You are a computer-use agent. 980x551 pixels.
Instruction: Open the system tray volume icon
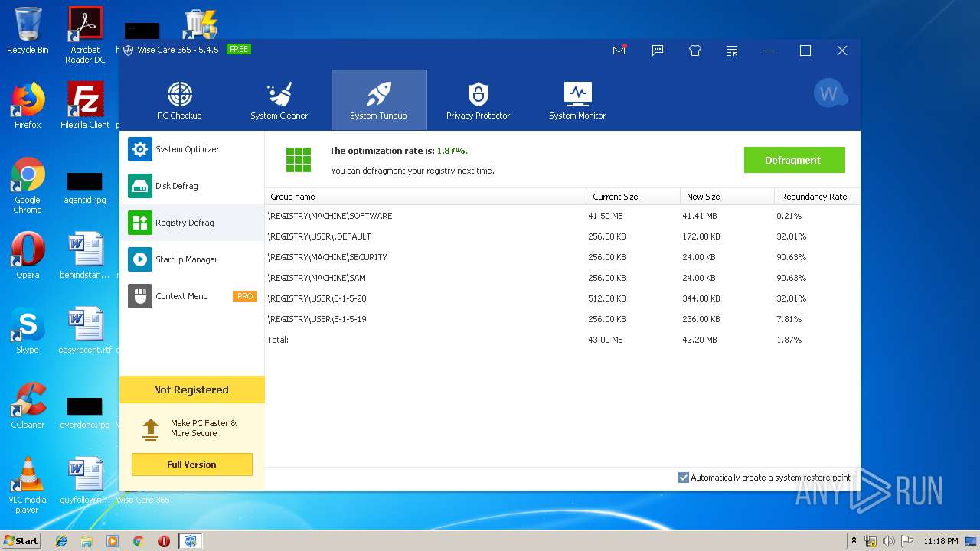click(888, 541)
